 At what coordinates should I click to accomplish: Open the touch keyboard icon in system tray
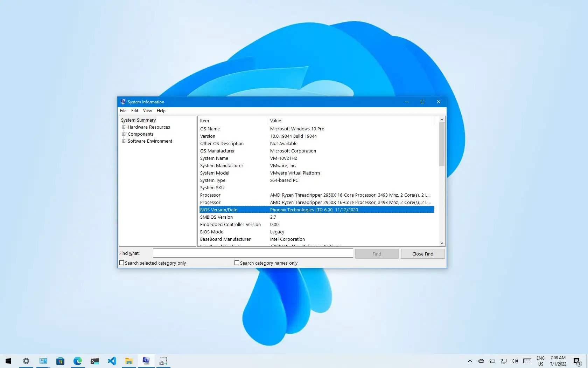[x=527, y=361]
